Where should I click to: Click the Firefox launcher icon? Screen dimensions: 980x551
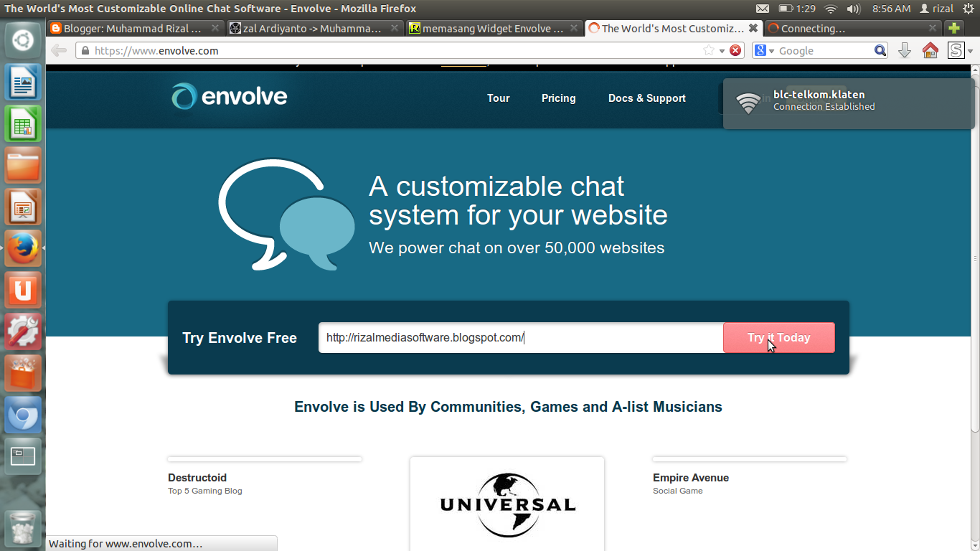pyautogui.click(x=23, y=248)
